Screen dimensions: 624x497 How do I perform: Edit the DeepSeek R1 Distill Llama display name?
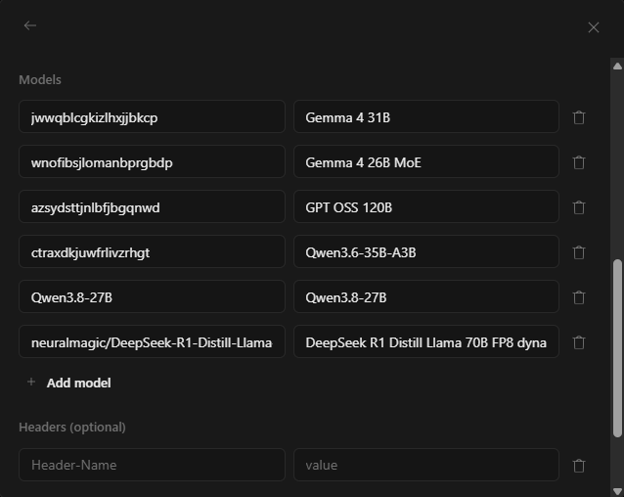[426, 342]
